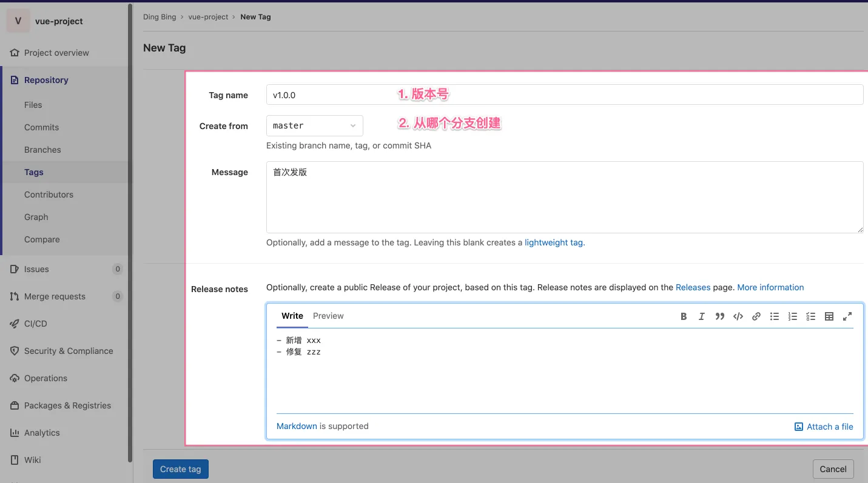
Task: Insert a blockquote in release notes
Action: 720,316
